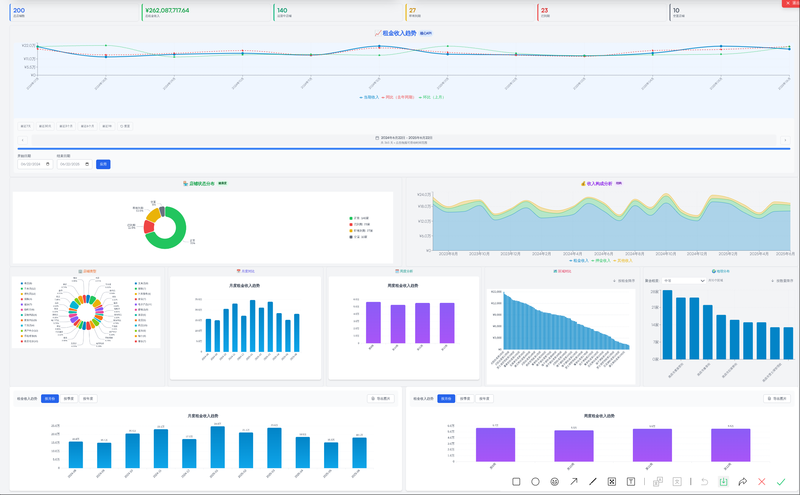Select 按年度 tab in weekly rent panel
The height and width of the screenshot is (495, 800).
click(485, 399)
